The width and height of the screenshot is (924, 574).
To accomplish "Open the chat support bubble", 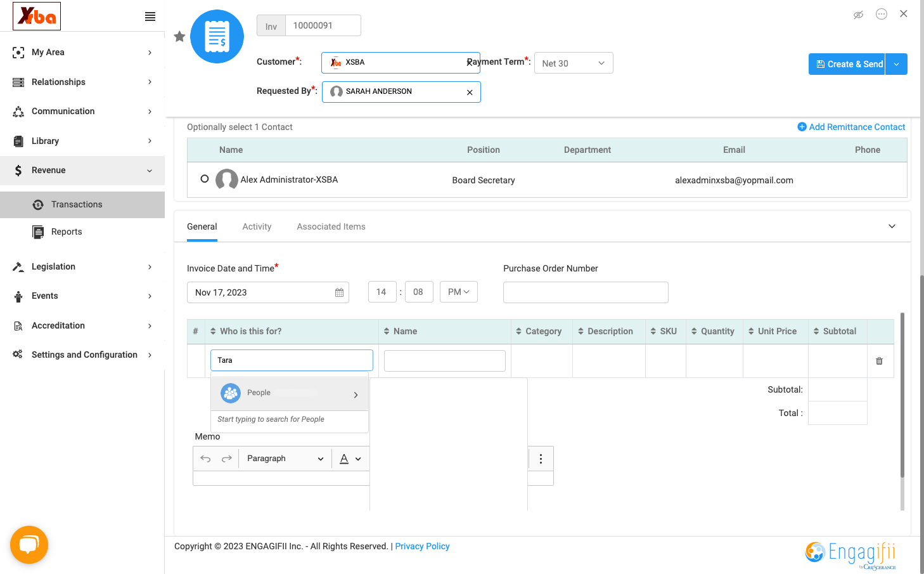I will 29,545.
